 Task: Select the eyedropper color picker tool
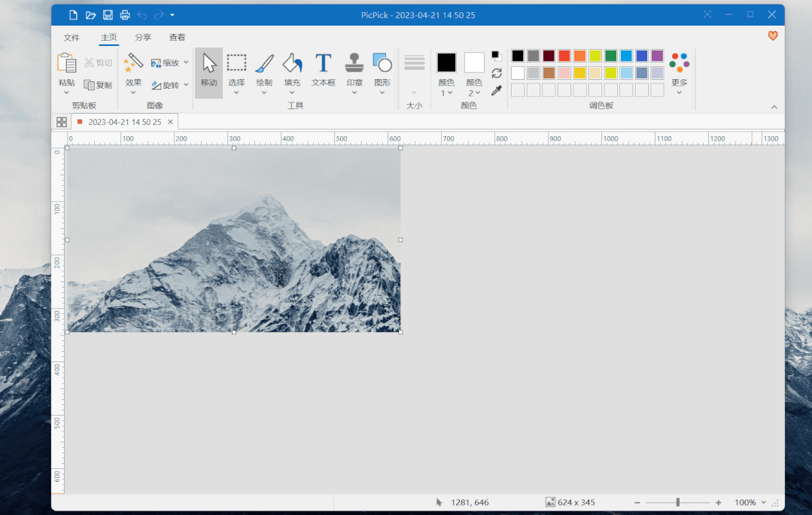497,90
